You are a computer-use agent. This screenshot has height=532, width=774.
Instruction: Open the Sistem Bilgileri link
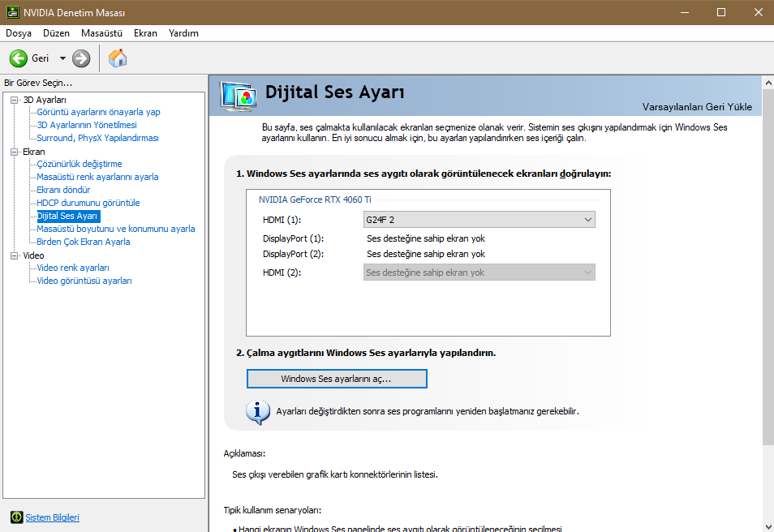click(52, 517)
